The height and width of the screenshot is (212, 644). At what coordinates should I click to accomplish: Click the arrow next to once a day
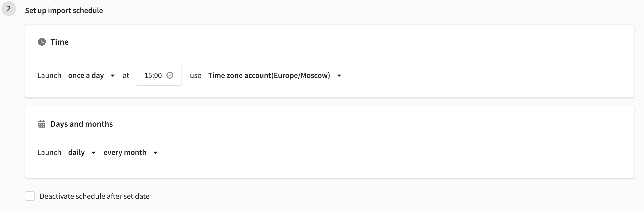[x=113, y=75]
